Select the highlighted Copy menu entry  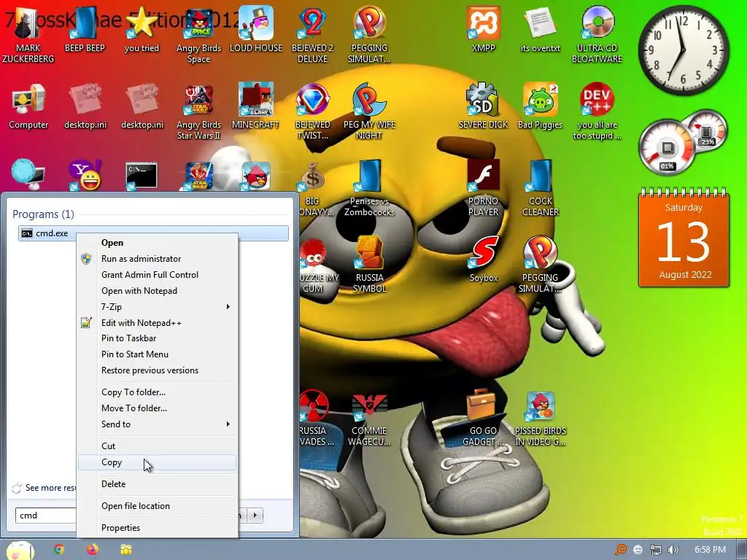(158, 462)
